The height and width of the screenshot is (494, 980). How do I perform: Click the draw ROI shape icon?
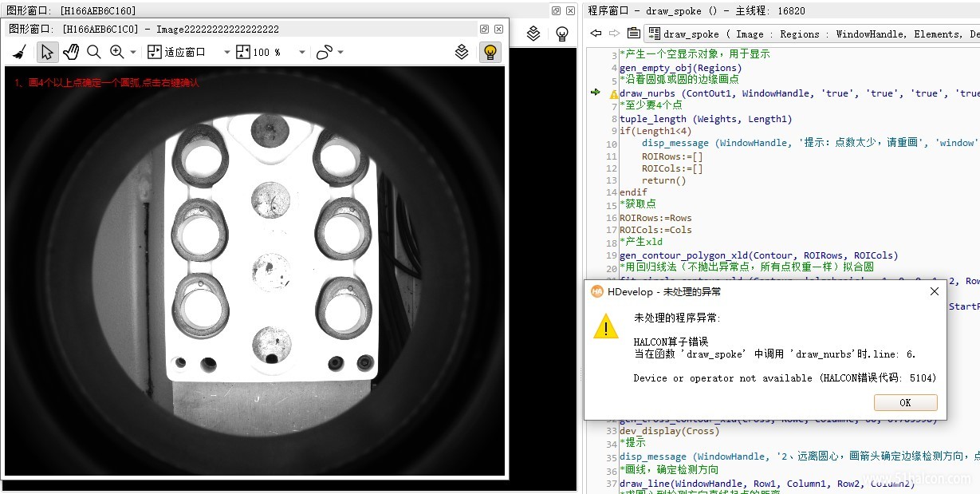click(x=324, y=52)
